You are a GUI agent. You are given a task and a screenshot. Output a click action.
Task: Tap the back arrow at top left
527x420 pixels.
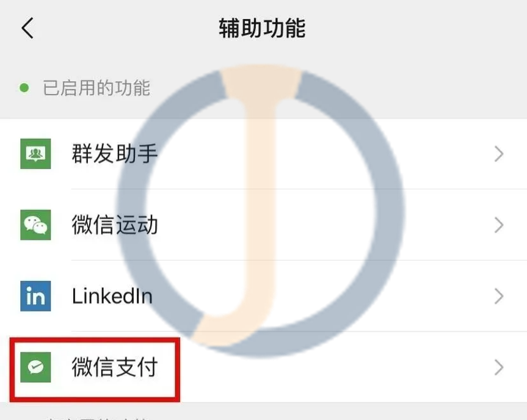[26, 27]
